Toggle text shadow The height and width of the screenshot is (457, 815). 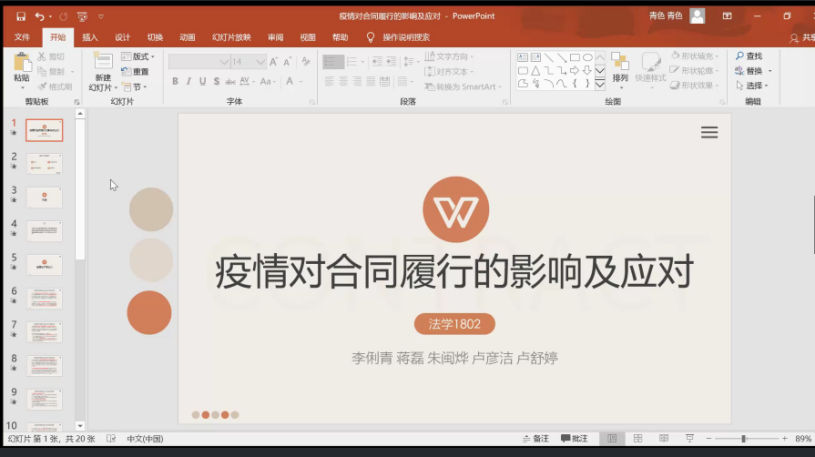[x=216, y=81]
